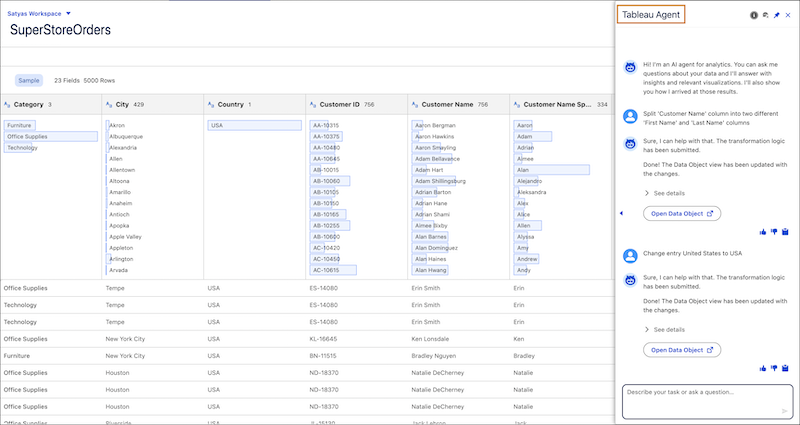Viewport: 800px width, 425px height.
Task: Pin the Tableau Agent panel
Action: pyautogui.click(x=777, y=15)
